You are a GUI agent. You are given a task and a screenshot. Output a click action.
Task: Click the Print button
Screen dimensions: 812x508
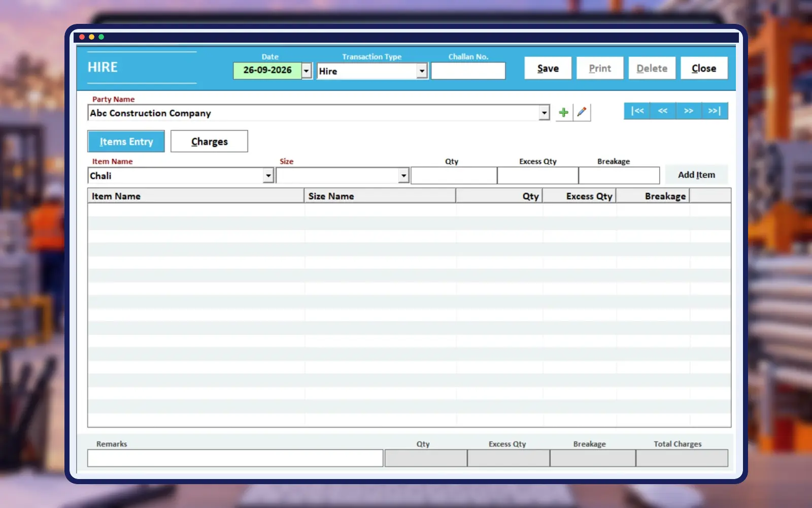[600, 68]
